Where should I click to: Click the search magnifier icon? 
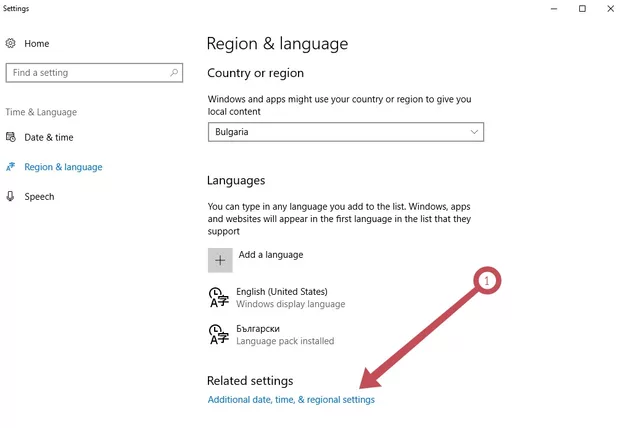coord(174,72)
